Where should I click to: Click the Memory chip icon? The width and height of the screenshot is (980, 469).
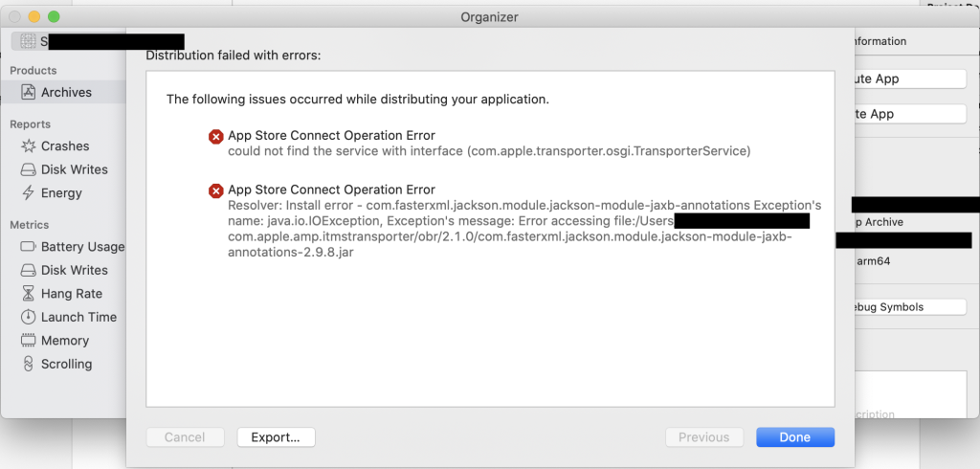[27, 341]
